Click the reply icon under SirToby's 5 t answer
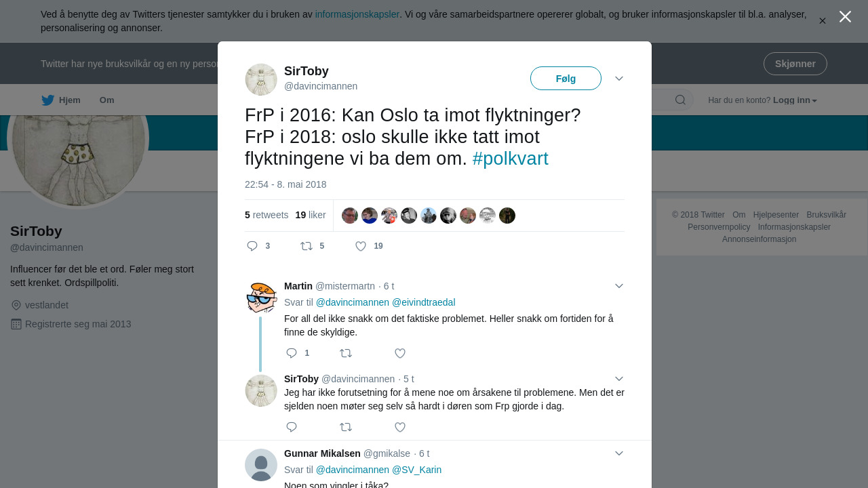Screen dimensions: 868x488 [292, 427]
